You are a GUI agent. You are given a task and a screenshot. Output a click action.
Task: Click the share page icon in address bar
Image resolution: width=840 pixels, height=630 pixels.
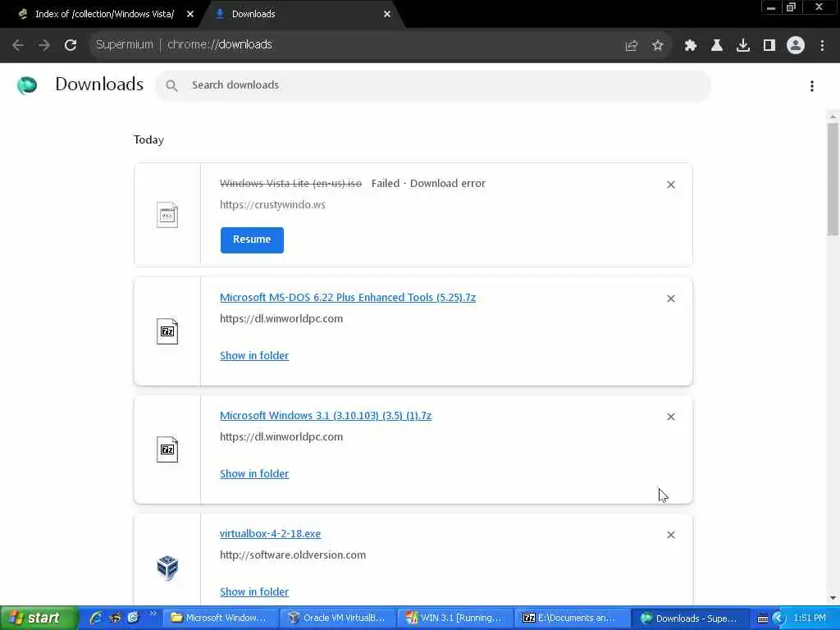point(632,46)
